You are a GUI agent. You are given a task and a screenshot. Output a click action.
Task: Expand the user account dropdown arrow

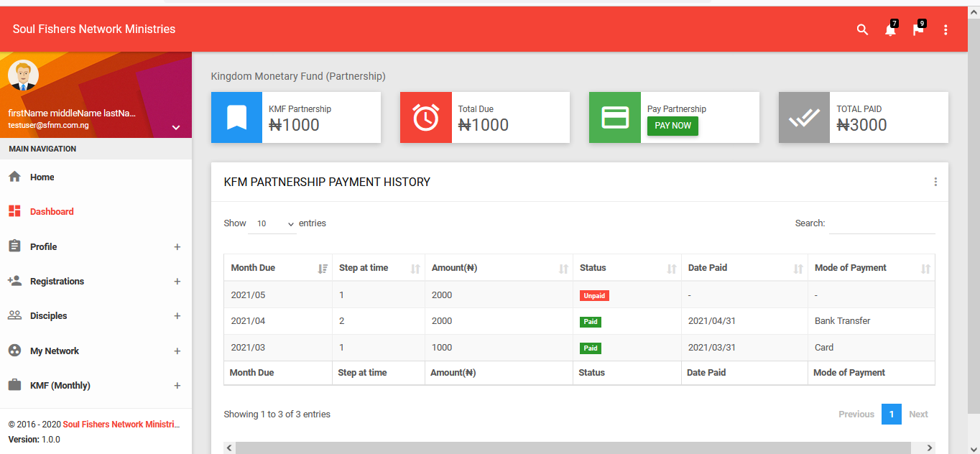click(176, 128)
